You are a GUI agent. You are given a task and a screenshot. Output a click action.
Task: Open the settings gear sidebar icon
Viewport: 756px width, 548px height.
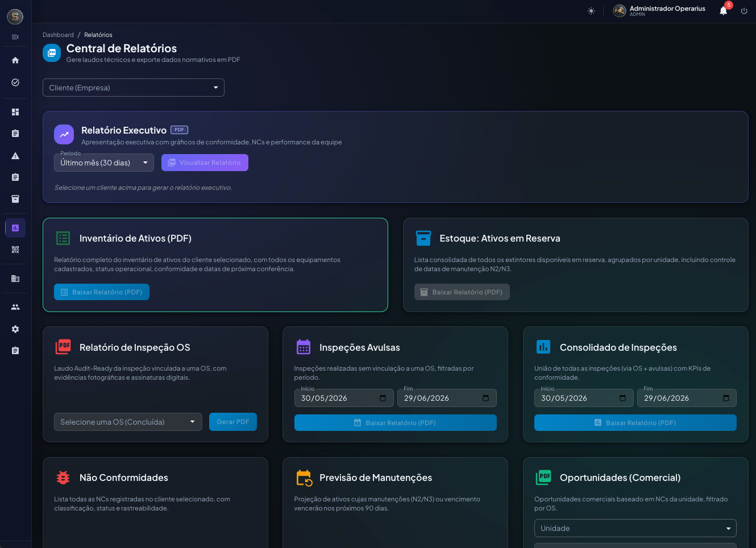15,329
